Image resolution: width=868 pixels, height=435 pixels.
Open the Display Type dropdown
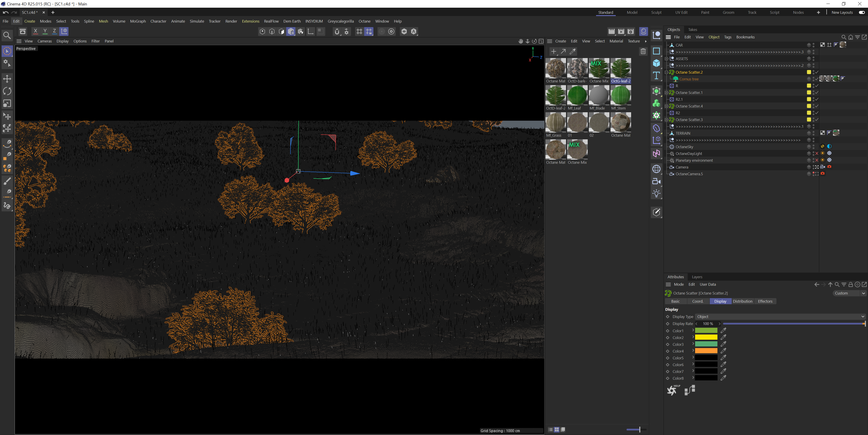click(x=780, y=316)
